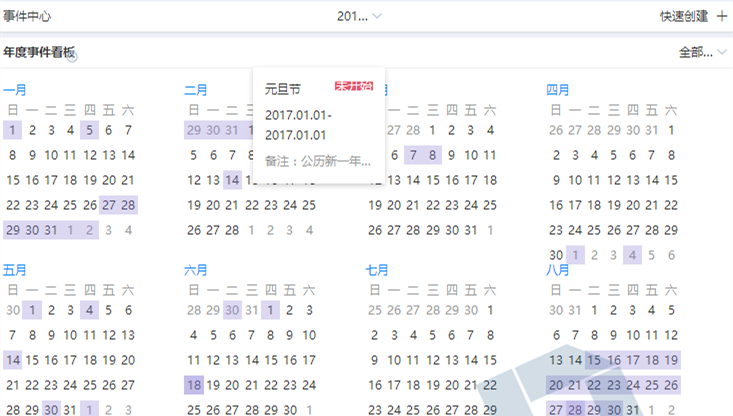Click the 2017.01.01- date range text
733x416 pixels.
[298, 115]
